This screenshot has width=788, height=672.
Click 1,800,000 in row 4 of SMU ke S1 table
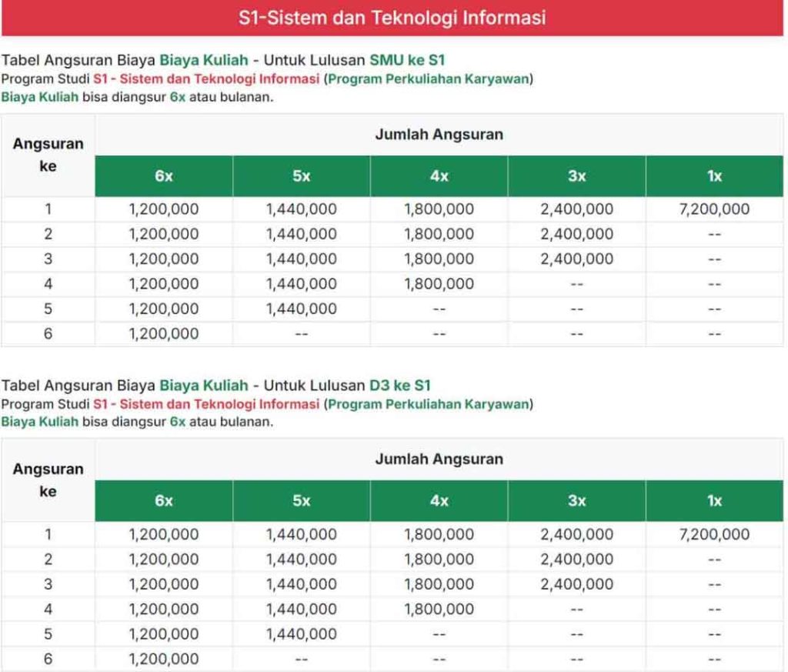pos(439,284)
